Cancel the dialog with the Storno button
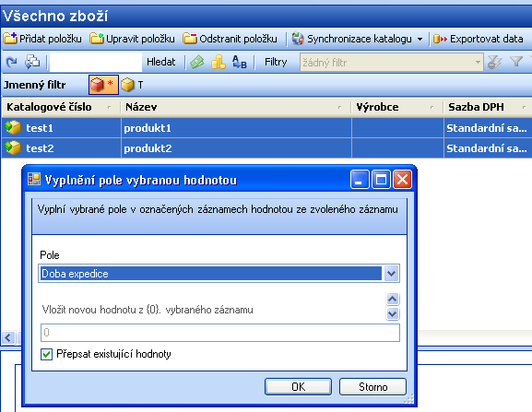This screenshot has height=412, width=532. [372, 386]
